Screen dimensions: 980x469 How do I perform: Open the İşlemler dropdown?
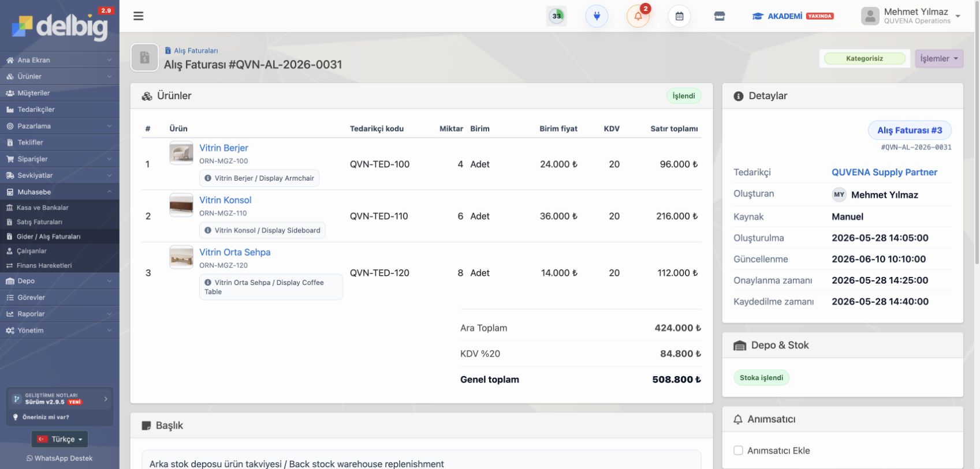(x=939, y=58)
